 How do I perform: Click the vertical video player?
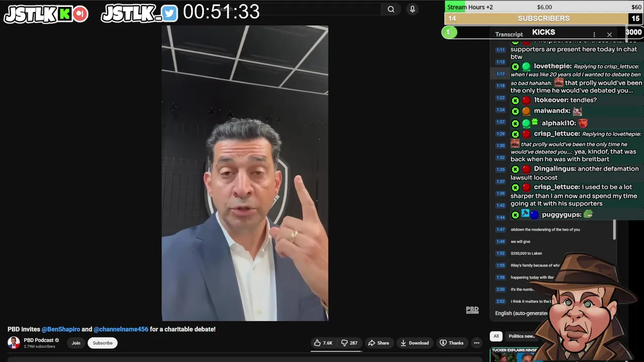click(245, 173)
